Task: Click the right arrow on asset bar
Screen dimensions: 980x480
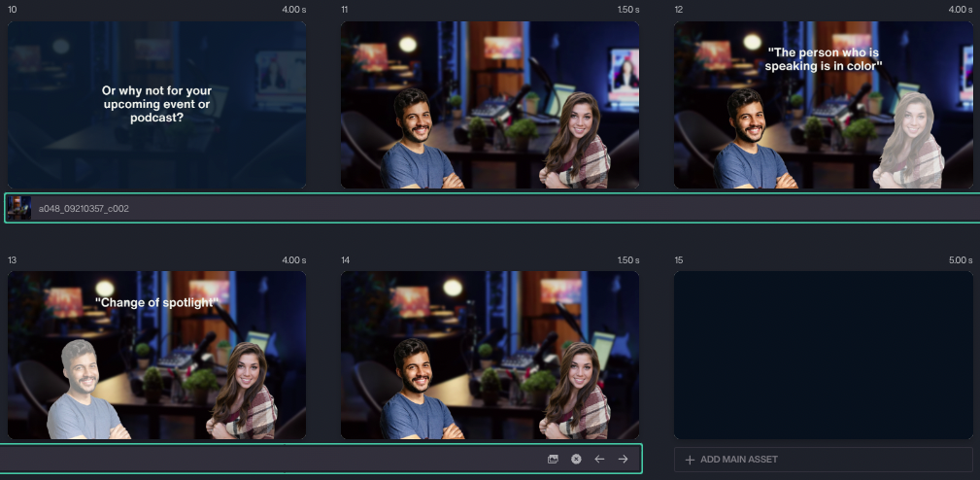Action: pyautogui.click(x=623, y=459)
